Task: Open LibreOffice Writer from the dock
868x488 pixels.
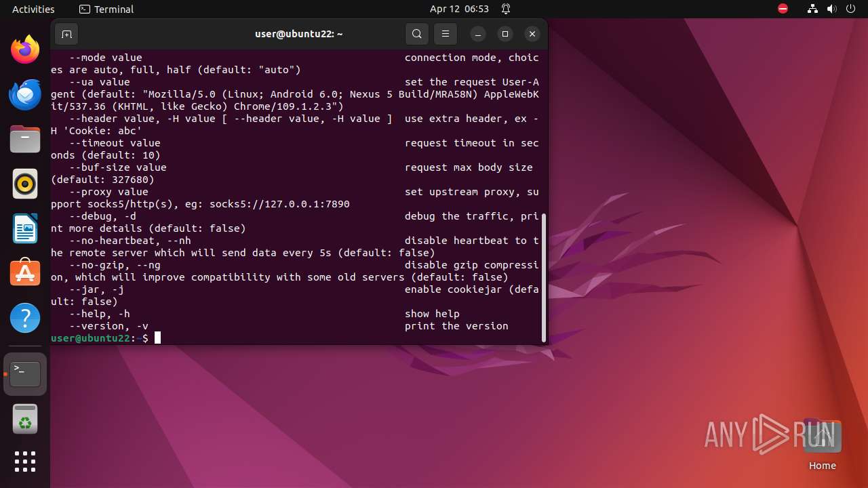Action: pyautogui.click(x=25, y=228)
